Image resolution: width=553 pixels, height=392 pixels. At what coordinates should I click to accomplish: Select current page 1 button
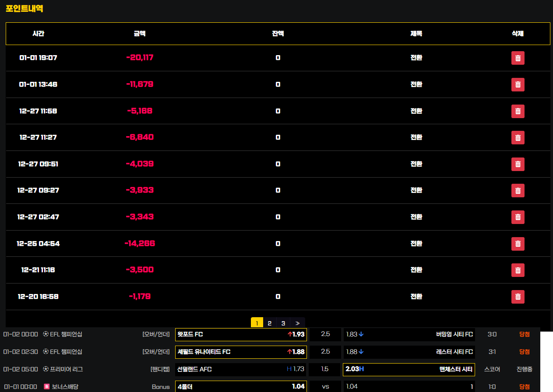pyautogui.click(x=257, y=323)
